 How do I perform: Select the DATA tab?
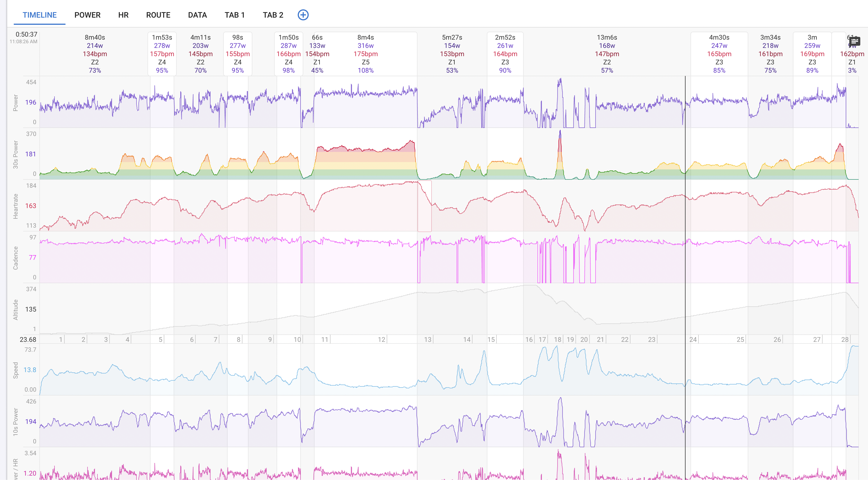(x=197, y=15)
